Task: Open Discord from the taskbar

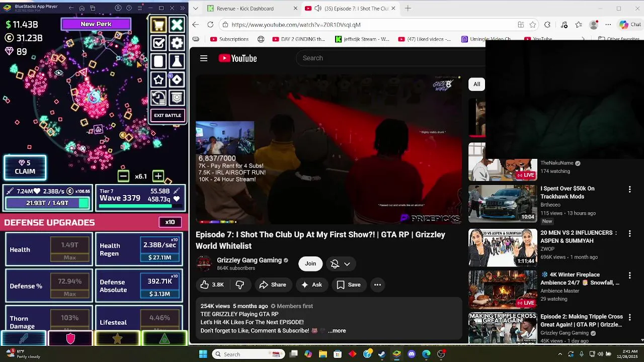Action: [x=412, y=354]
